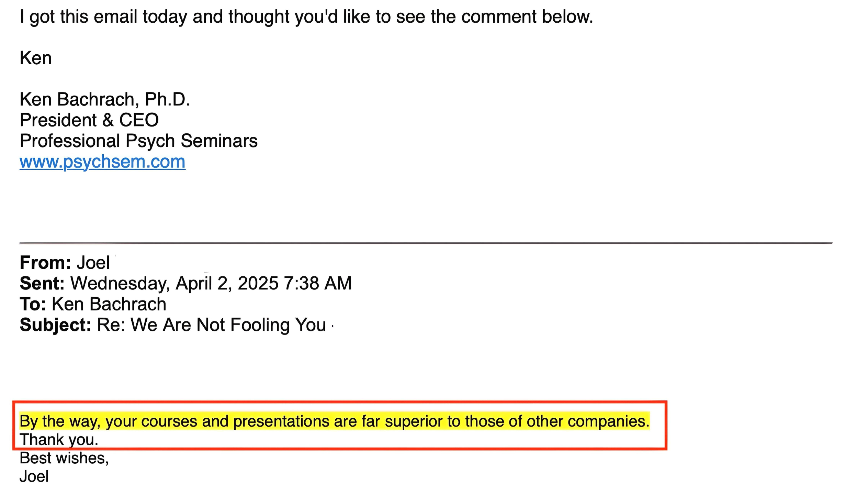The image size is (868, 495).
Task: Click sender name 'Joel' in From line
Action: click(93, 263)
